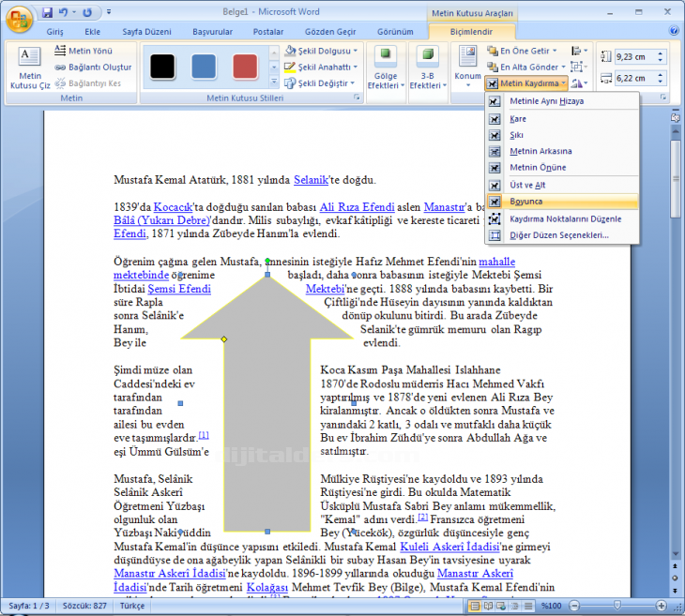Image resolution: width=685 pixels, height=616 pixels.
Task: Choose Üst ve Alt wrapping
Action: pyautogui.click(x=562, y=185)
